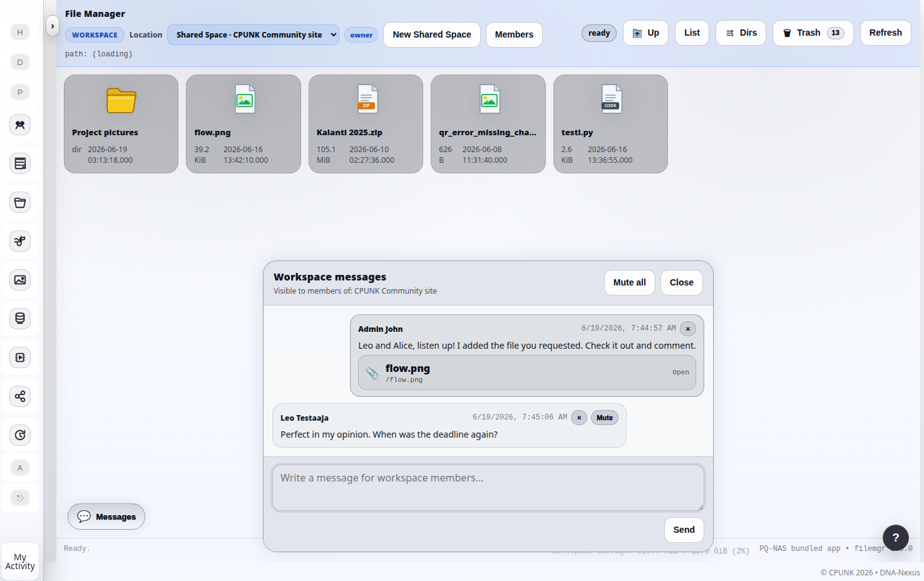
Task: Close the Workspace messages panel
Action: tap(682, 283)
